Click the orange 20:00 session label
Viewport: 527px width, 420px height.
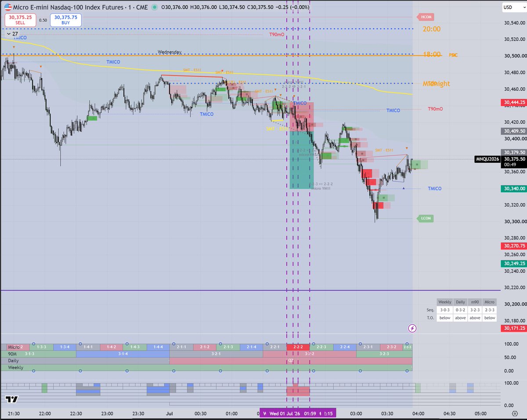[432, 29]
